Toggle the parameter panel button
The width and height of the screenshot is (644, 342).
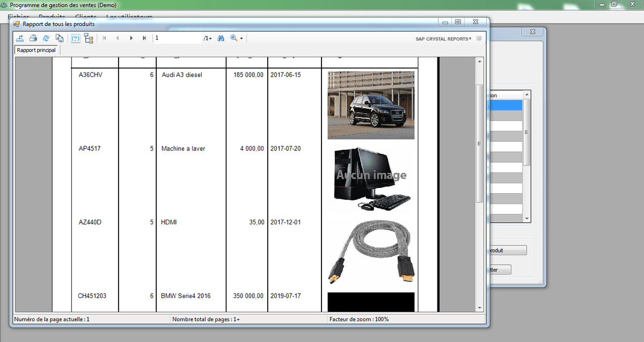point(76,38)
